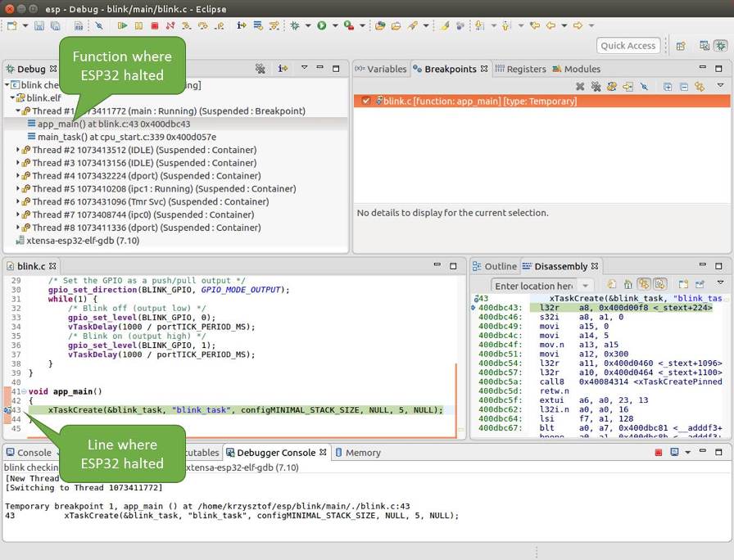This screenshot has width=734, height=560.
Task: Remove all breakpoints using the double-X icon
Action: (596, 86)
